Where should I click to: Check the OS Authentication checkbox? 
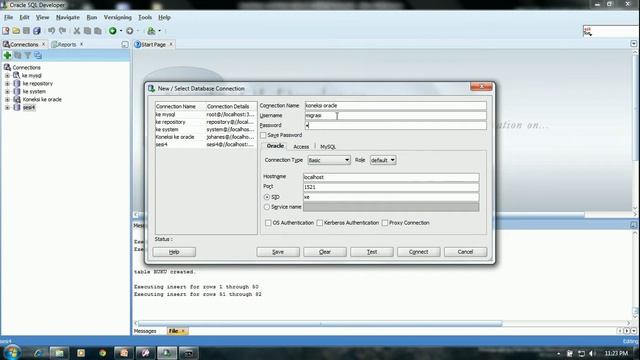pyautogui.click(x=268, y=223)
